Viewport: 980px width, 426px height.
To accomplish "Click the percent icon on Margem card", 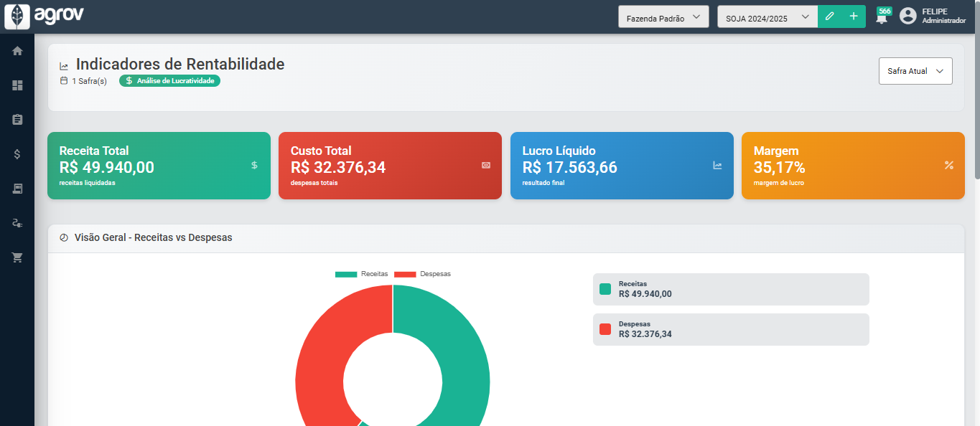I will 948,165.
